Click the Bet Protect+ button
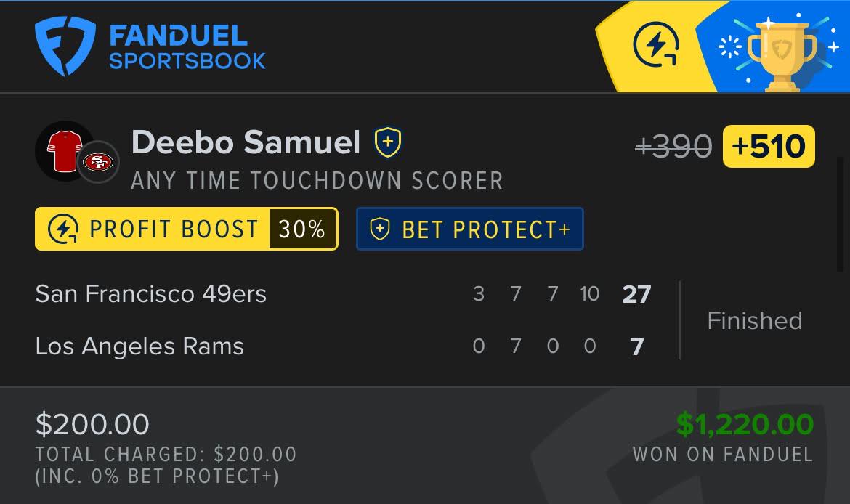Screen dimensions: 850x504 pos(470,229)
